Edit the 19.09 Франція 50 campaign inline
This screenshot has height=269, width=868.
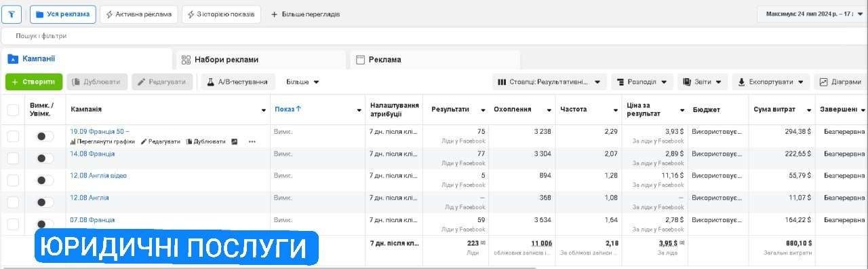(161, 142)
